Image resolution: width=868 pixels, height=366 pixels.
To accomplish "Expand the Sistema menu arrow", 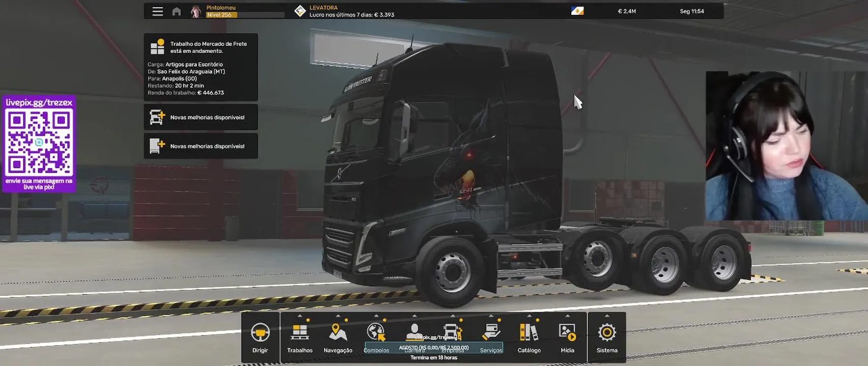I will 607,316.
